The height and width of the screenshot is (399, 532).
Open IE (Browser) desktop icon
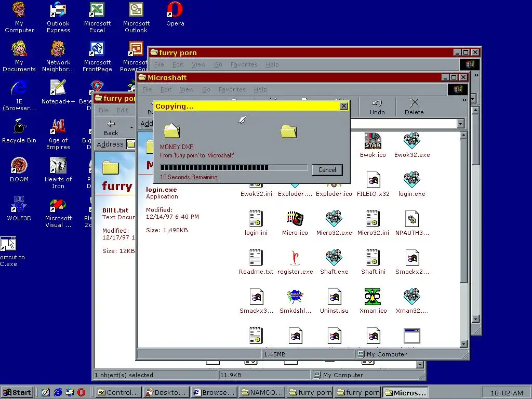[19, 96]
